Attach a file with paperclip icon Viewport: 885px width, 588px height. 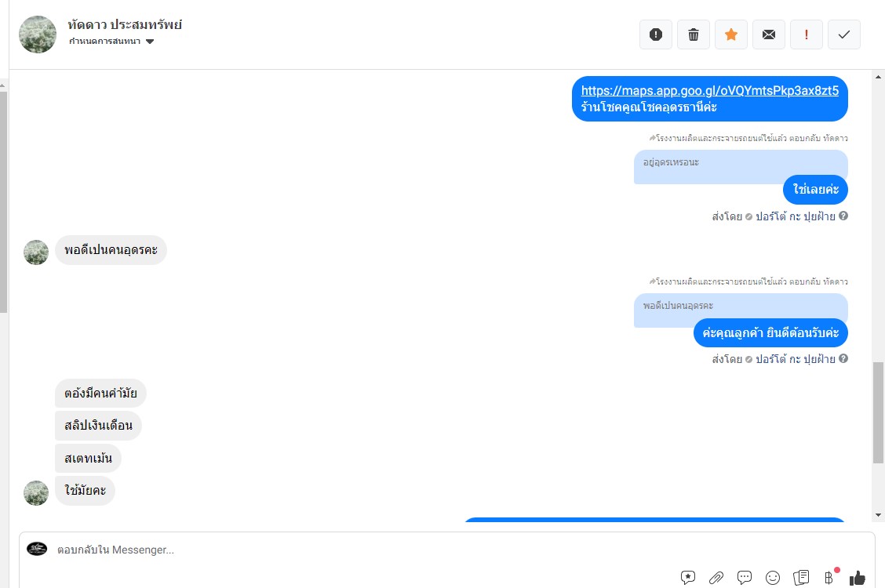point(716,577)
